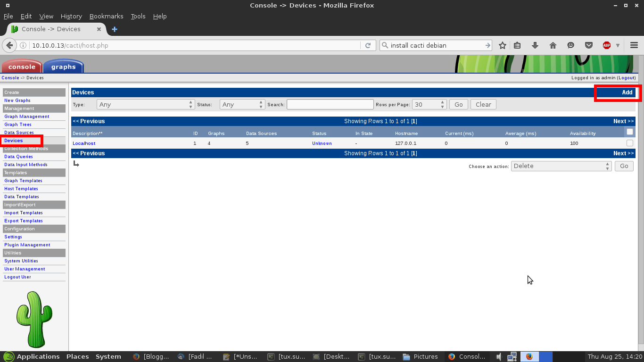644x362 pixels.
Task: Click the browser Back arrow button
Action: coord(9,45)
